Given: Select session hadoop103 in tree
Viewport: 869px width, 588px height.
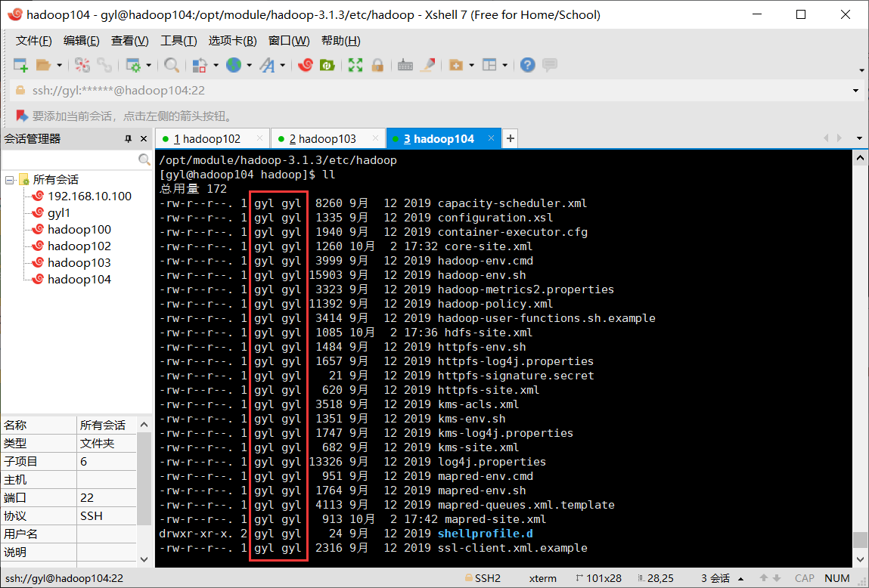Looking at the screenshot, I should [x=79, y=262].
